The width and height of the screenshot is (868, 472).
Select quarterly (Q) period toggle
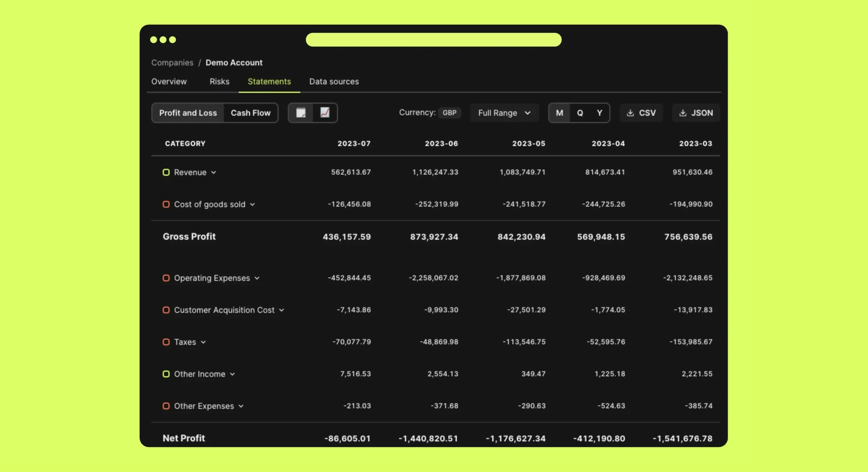click(x=580, y=113)
